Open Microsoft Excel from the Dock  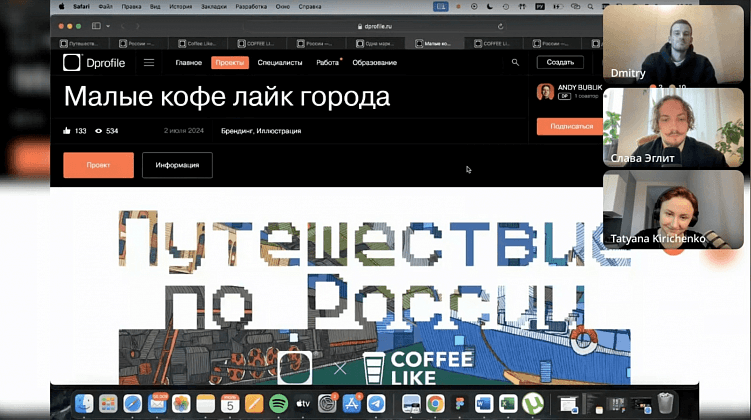click(x=508, y=404)
